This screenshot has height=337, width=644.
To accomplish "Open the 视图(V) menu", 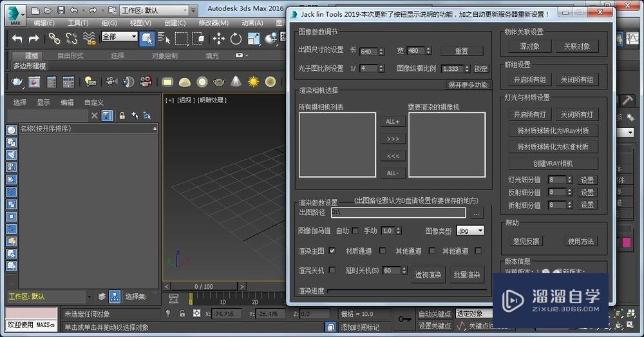I will click(x=140, y=23).
